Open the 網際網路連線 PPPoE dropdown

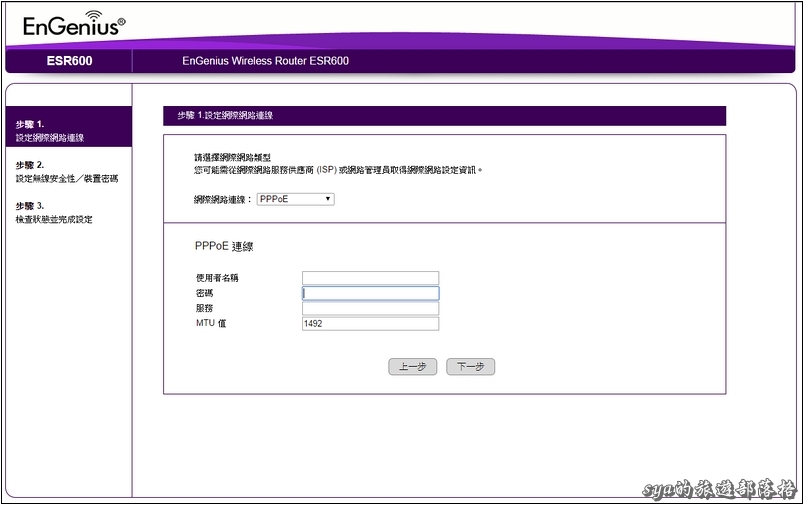(x=295, y=199)
